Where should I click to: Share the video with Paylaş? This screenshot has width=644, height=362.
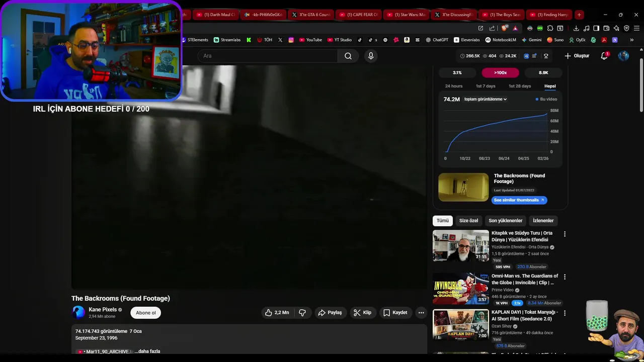331,313
